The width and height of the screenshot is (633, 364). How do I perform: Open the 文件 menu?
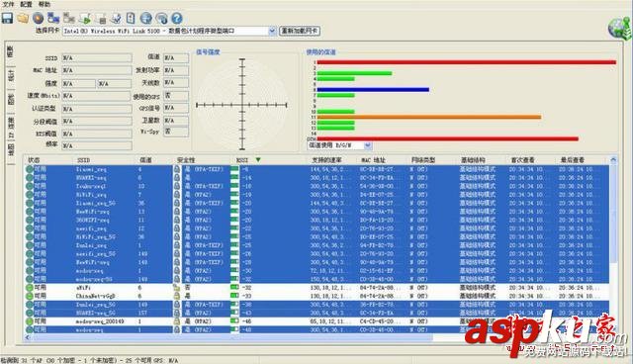click(9, 4)
